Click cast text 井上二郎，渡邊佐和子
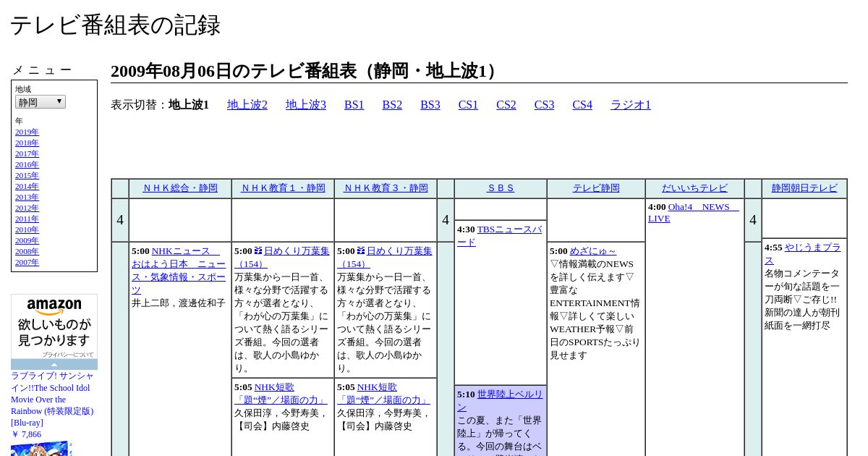This screenshot has width=868, height=456. (x=179, y=303)
